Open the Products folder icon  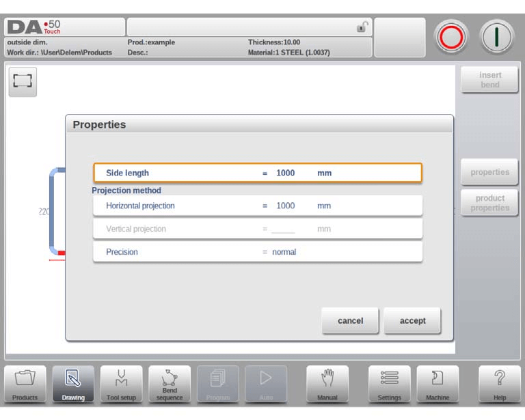click(25, 384)
